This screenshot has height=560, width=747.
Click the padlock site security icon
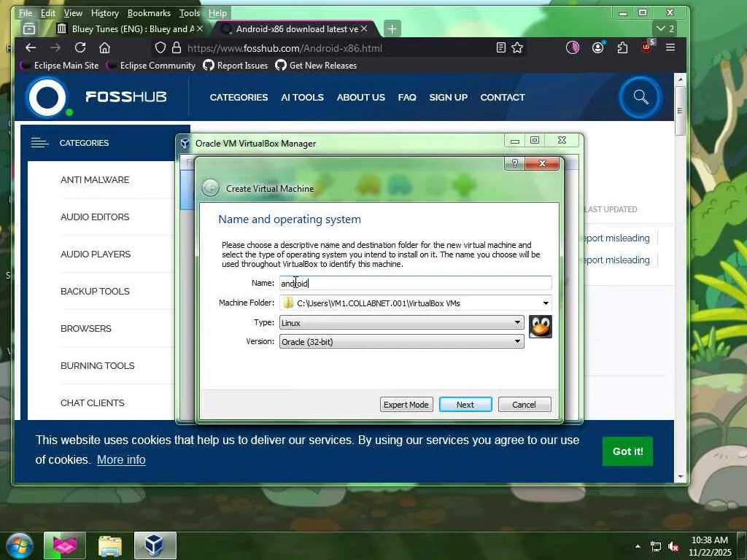coord(177,47)
